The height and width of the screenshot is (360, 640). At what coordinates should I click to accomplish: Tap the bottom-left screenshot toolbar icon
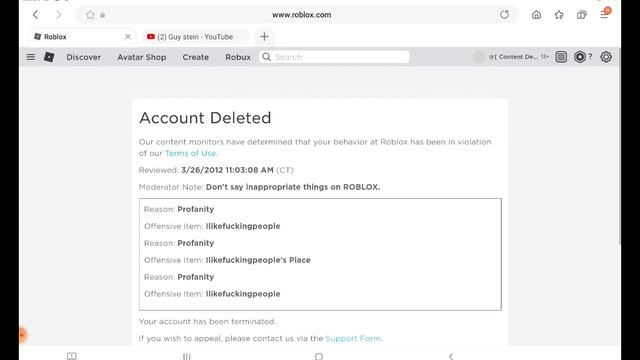click(x=71, y=356)
